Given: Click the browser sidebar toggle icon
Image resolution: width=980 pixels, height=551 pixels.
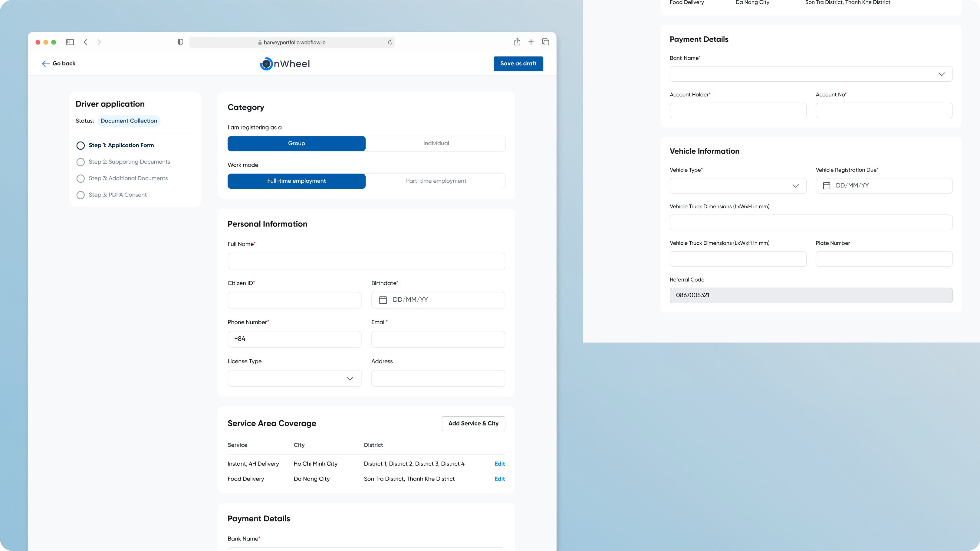Looking at the screenshot, I should 70,42.
